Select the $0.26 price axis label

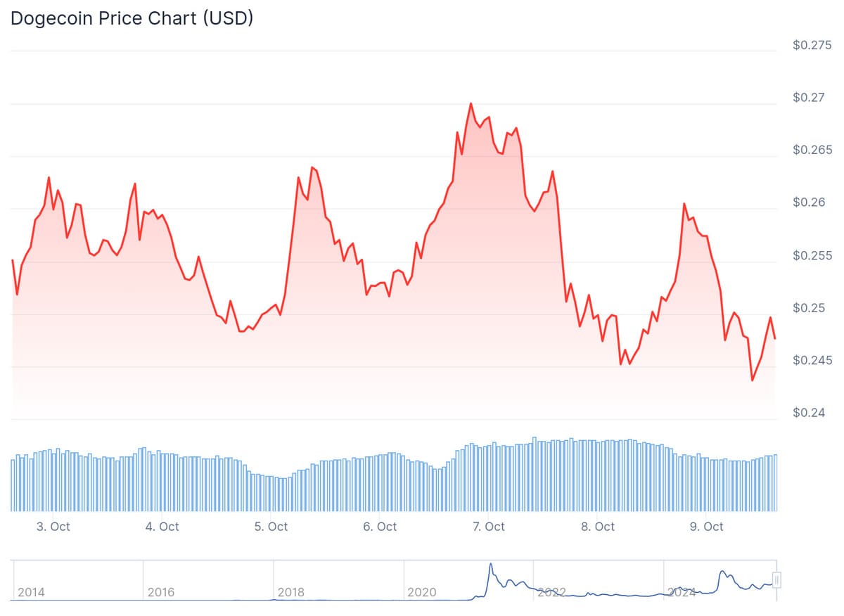[x=809, y=203]
